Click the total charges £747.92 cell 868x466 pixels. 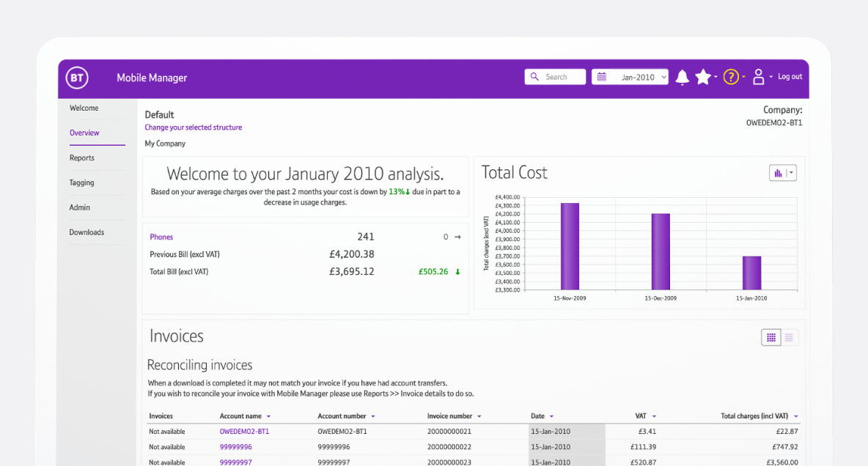[785, 447]
